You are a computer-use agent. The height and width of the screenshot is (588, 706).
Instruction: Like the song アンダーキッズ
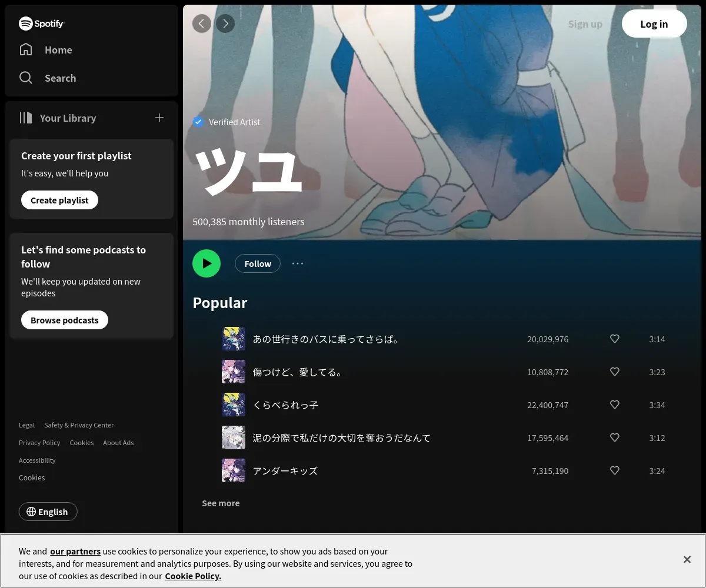[x=615, y=471]
